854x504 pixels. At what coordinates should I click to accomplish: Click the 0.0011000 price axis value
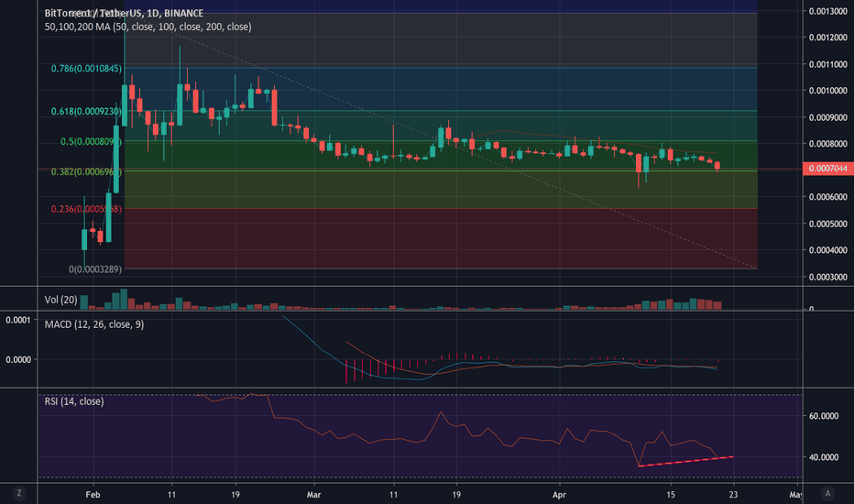click(x=827, y=64)
